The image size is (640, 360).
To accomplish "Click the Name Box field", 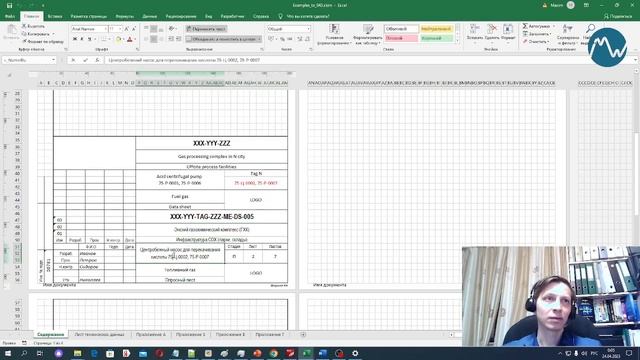I will point(29,60).
